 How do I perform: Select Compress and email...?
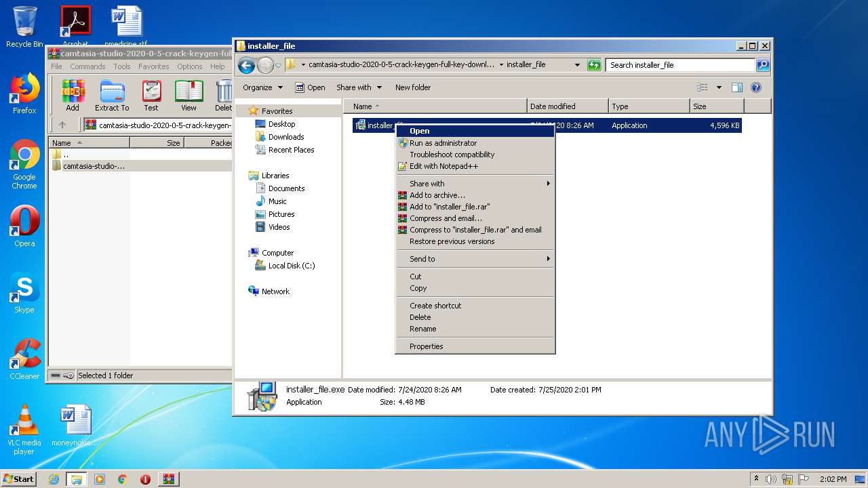(475, 218)
